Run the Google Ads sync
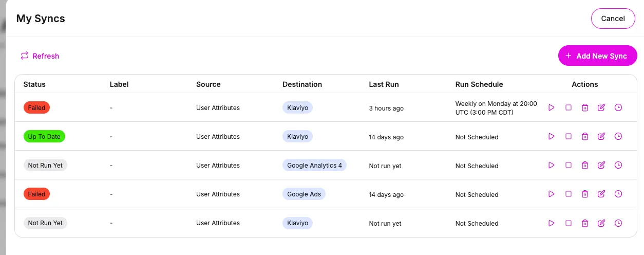644x255 pixels. click(x=552, y=194)
